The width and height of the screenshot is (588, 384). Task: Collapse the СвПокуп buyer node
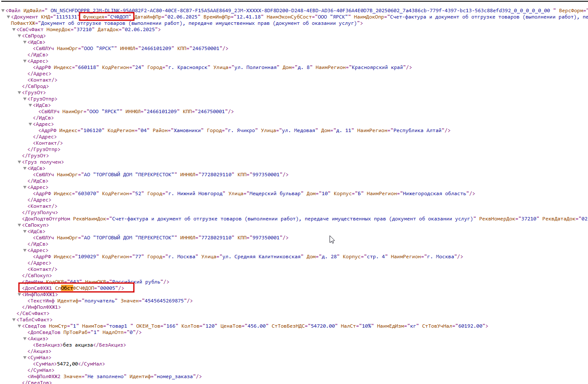[x=19, y=225]
